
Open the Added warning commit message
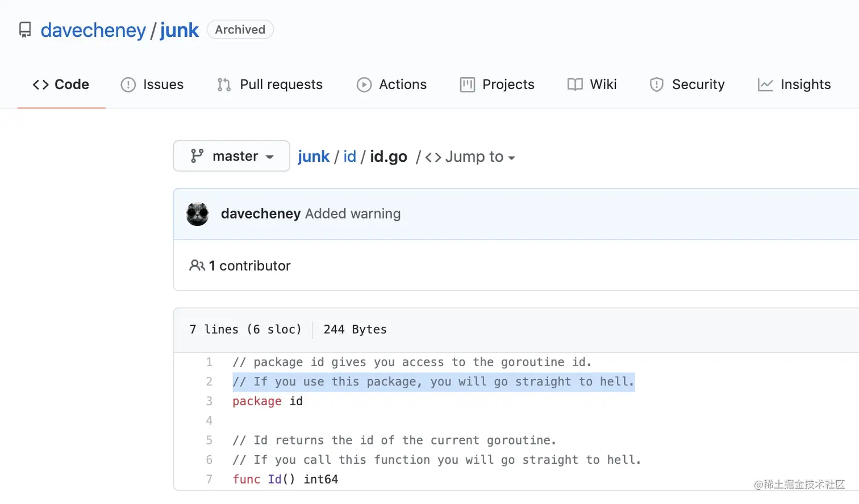pos(353,213)
